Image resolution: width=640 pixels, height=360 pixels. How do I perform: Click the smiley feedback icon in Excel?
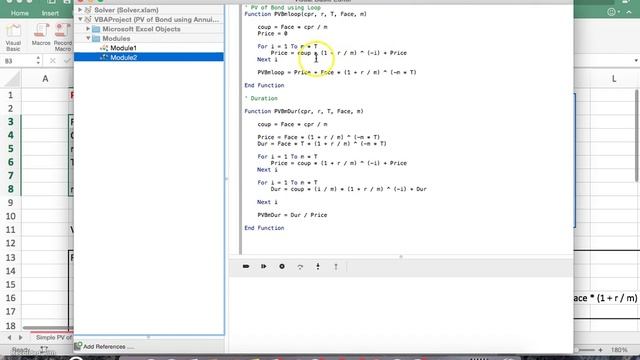coord(611,12)
